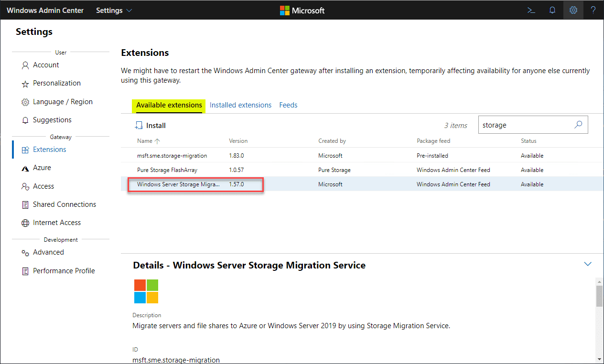The image size is (604, 364).
Task: Select the msft.sme.storage-migration row
Action: [x=172, y=156]
